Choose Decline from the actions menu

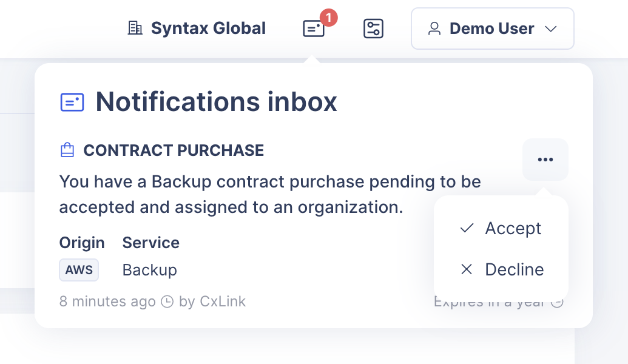point(514,269)
